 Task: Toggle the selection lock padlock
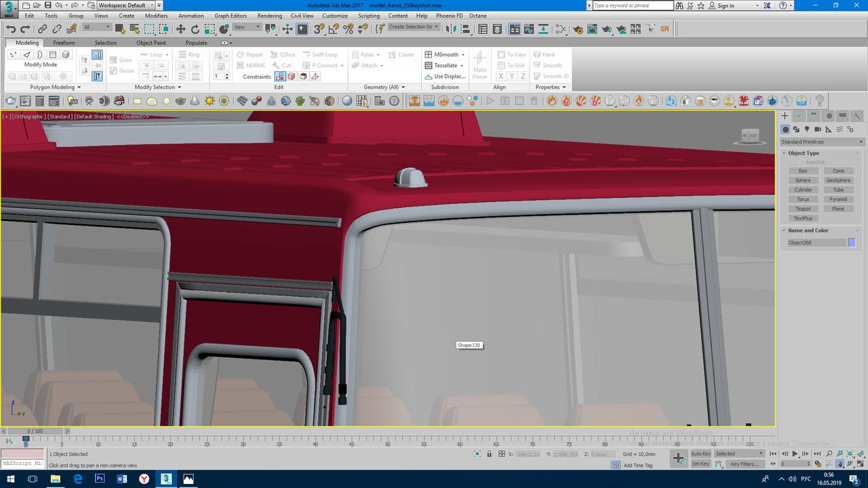pyautogui.click(x=490, y=454)
